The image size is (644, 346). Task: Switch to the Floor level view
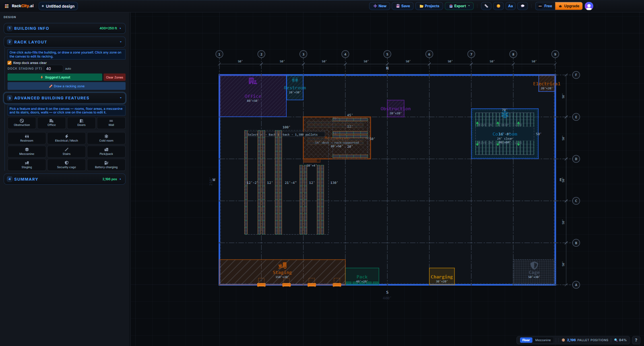[526, 340]
